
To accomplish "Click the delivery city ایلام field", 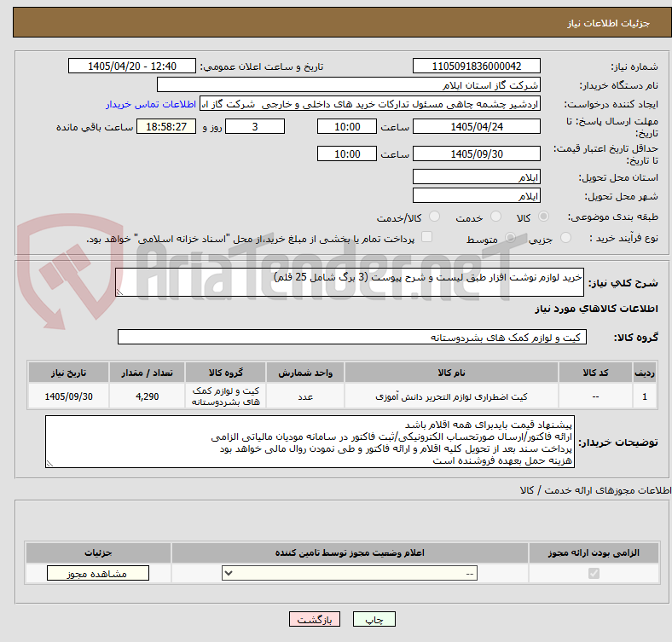I will (476, 195).
